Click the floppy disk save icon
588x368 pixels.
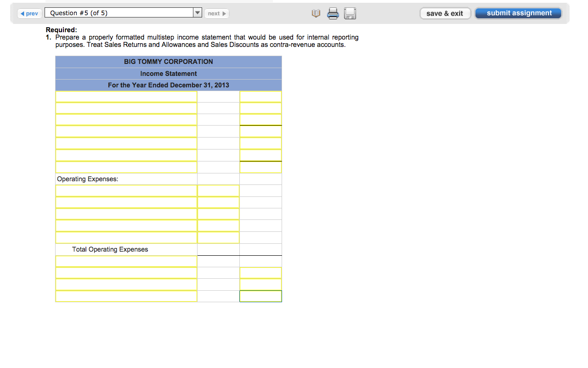(x=350, y=14)
